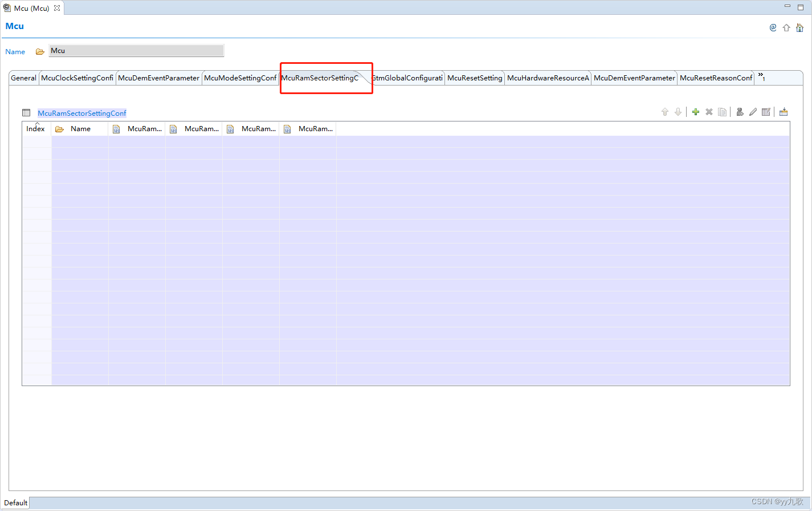The height and width of the screenshot is (511, 812).
Task: Click the Mcu editor tab icon
Action: (7, 8)
